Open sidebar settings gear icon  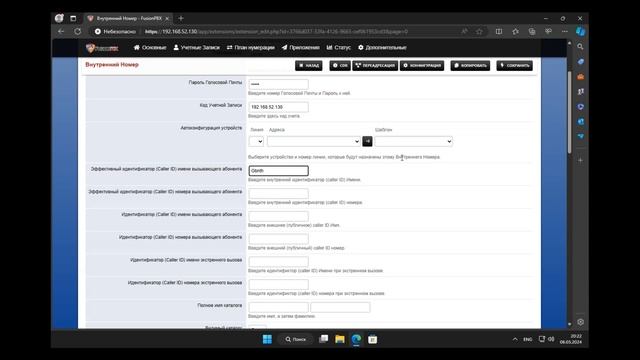(x=580, y=322)
